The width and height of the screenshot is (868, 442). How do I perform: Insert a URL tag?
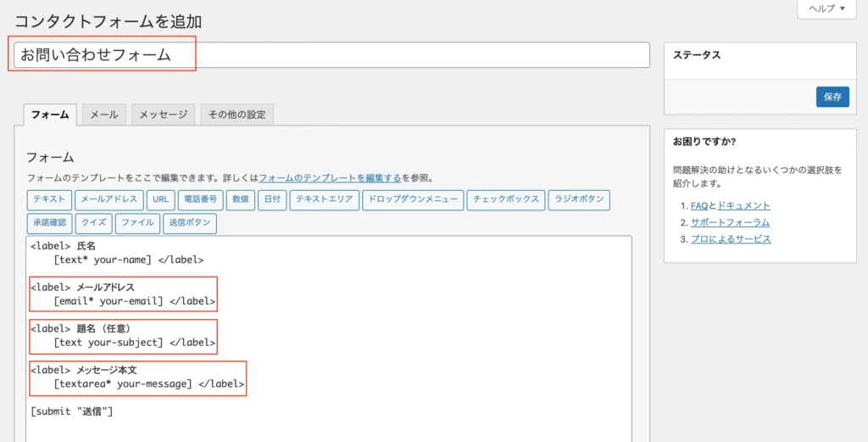(x=160, y=200)
